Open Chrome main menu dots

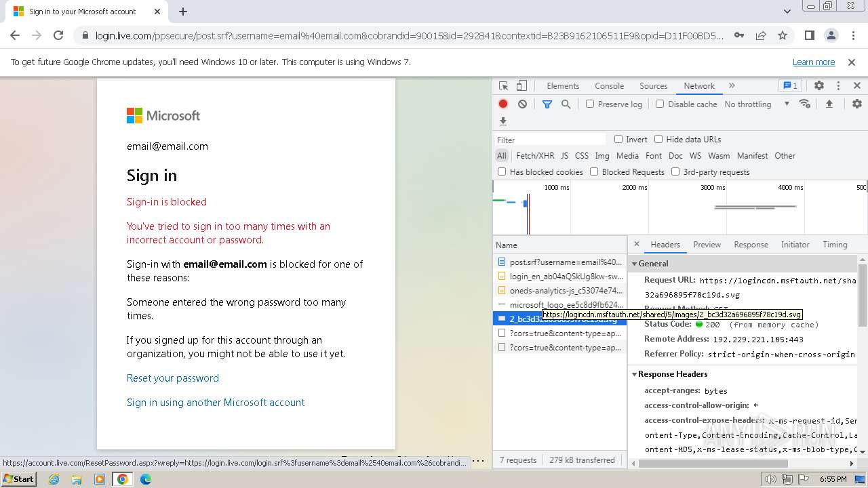coord(852,36)
